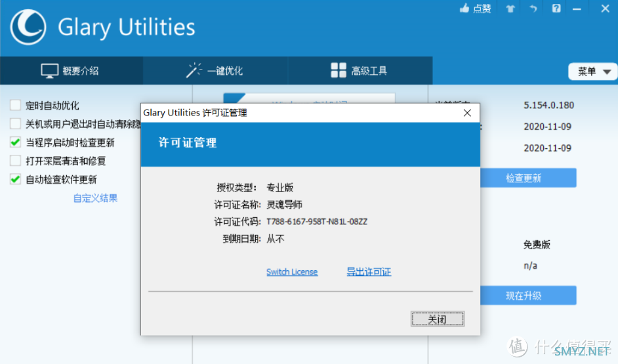The image size is (618, 364).
Task: Click the version number 5.154.0.180
Action: 548,105
